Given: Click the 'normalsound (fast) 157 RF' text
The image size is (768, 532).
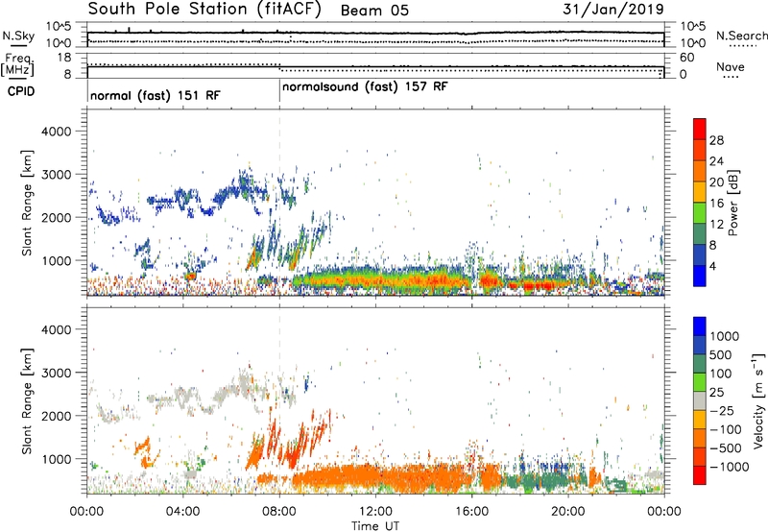Looking at the screenshot, I should pyautogui.click(x=365, y=86).
